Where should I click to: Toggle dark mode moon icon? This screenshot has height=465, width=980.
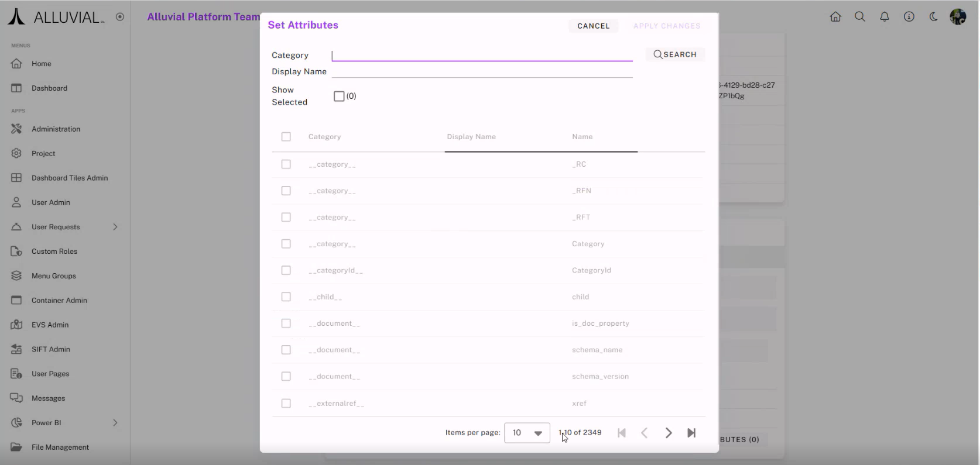click(933, 17)
